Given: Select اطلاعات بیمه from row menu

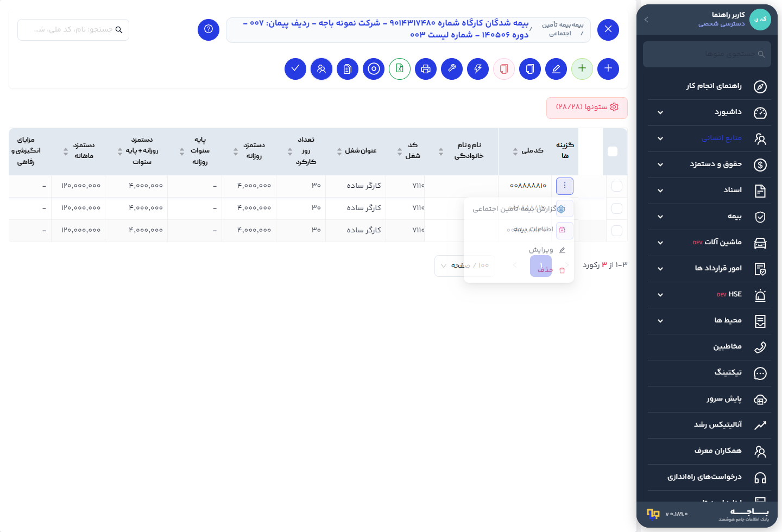Looking at the screenshot, I should (519, 230).
